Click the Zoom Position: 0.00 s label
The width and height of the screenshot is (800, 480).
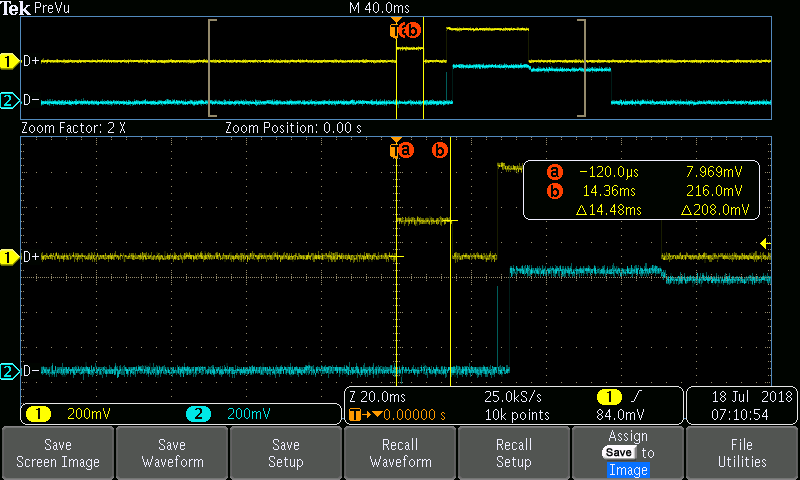click(293, 128)
